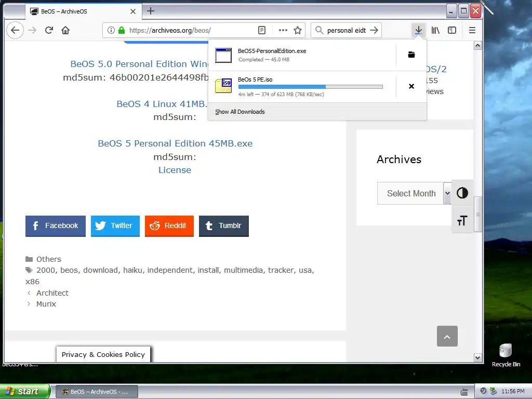Share on Facebook
The height and width of the screenshot is (399, 532).
55,226
